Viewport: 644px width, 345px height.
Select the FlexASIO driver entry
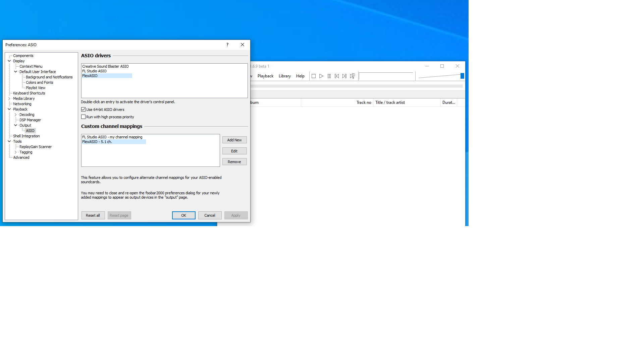90,76
